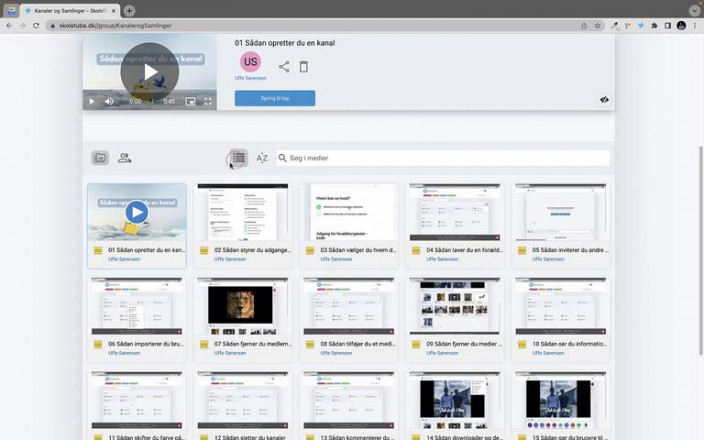Enter fullscreen using the video player icon

point(208,101)
